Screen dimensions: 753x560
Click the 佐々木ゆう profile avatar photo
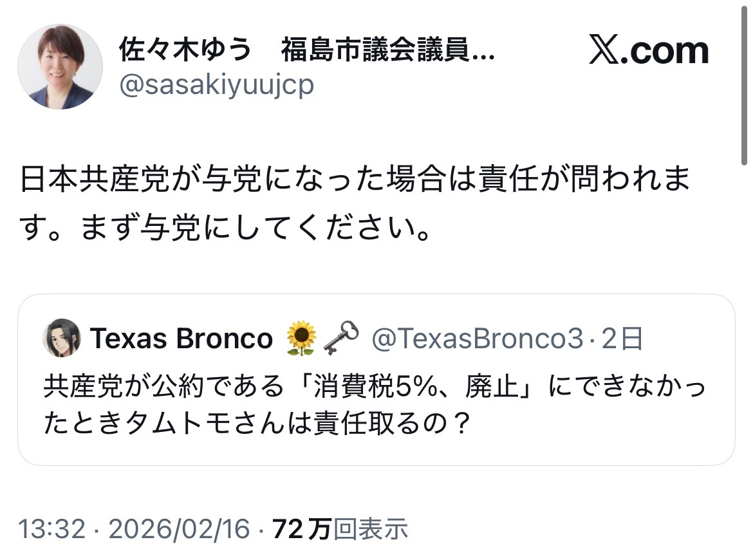pyautogui.click(x=59, y=67)
